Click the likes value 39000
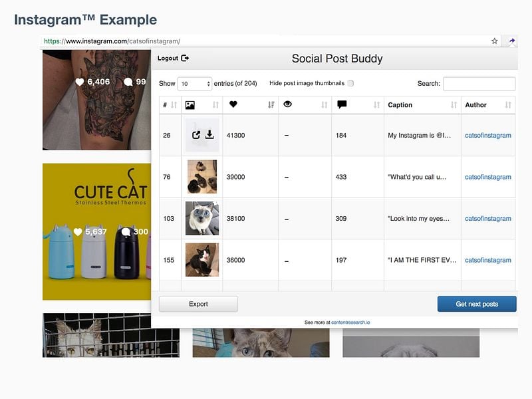The height and width of the screenshot is (399, 532). (236, 177)
